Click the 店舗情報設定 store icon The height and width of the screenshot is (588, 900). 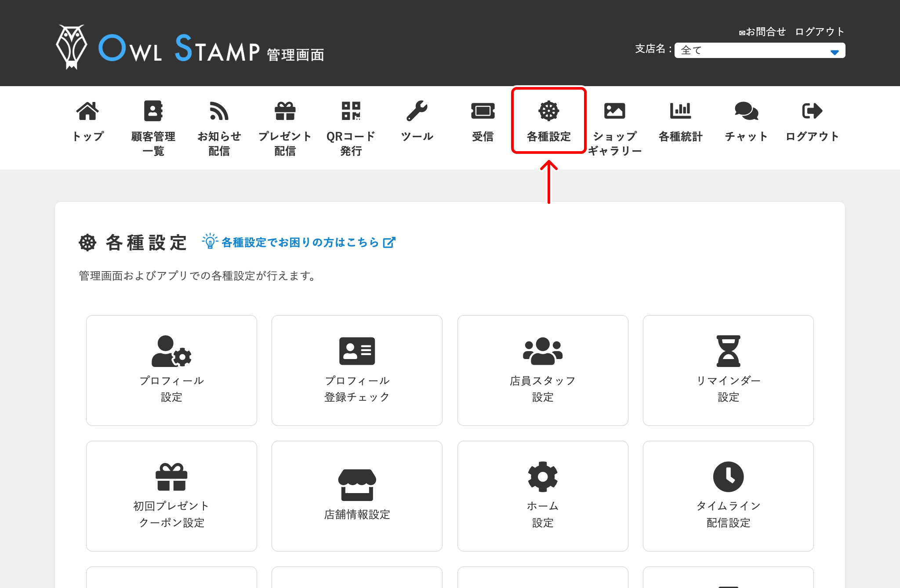pos(357,485)
